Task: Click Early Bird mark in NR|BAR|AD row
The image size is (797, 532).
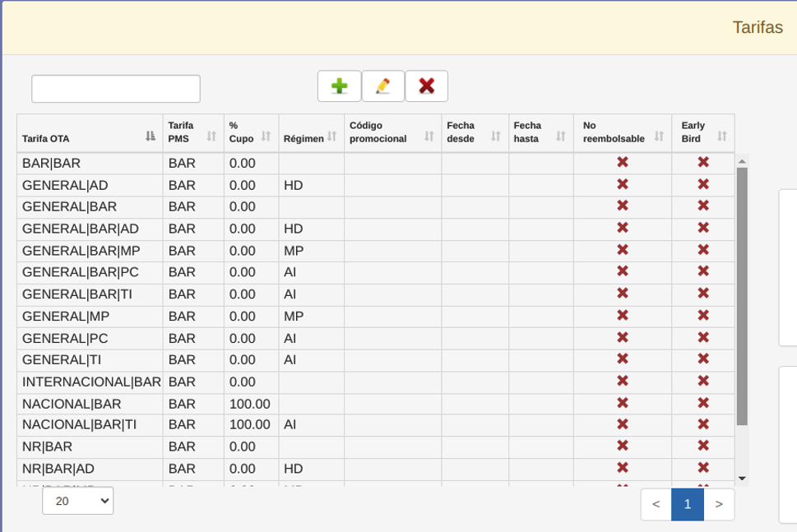Action: coord(703,468)
